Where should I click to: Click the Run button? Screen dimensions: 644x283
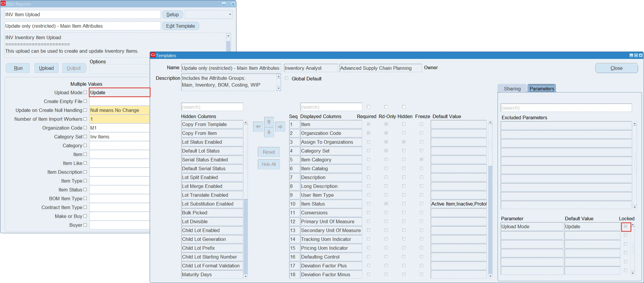18,68
